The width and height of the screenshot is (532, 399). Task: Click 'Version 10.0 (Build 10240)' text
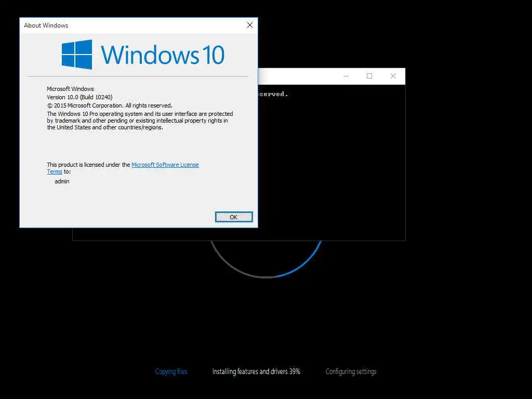[x=79, y=97]
